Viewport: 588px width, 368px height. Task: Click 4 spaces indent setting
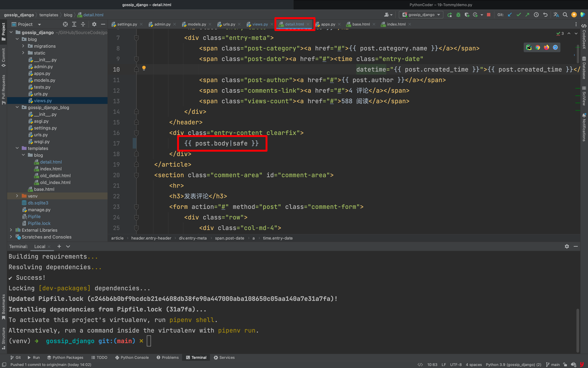(473, 364)
